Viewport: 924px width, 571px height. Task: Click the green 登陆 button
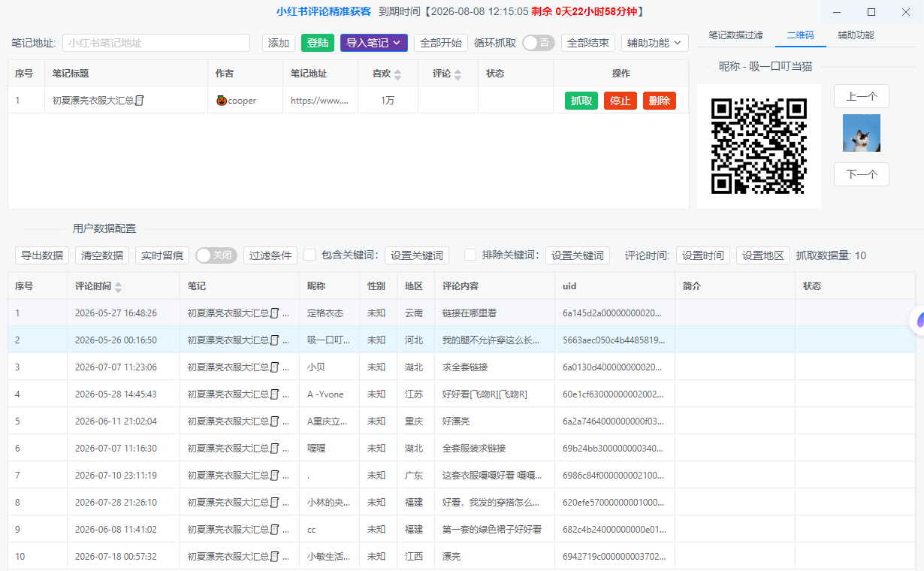(318, 43)
